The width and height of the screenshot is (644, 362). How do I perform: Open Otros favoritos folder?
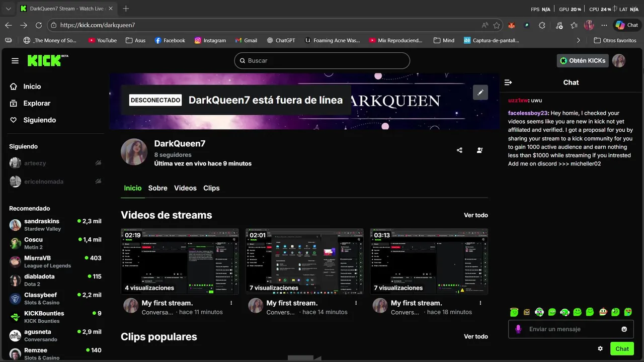(615, 40)
